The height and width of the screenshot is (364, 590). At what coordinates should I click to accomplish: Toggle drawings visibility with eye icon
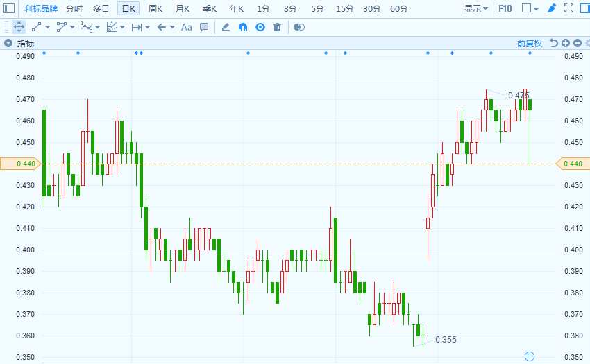tap(260, 27)
